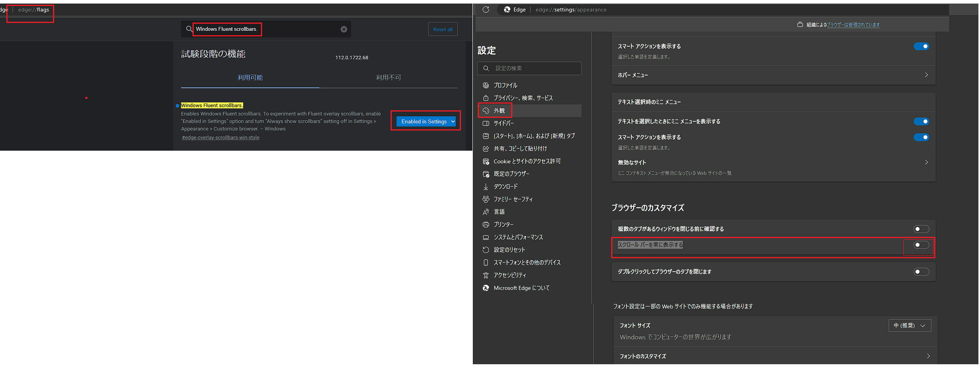Click the Edge logo icon in the address bar
This screenshot has width=980, height=367.
click(x=507, y=9)
